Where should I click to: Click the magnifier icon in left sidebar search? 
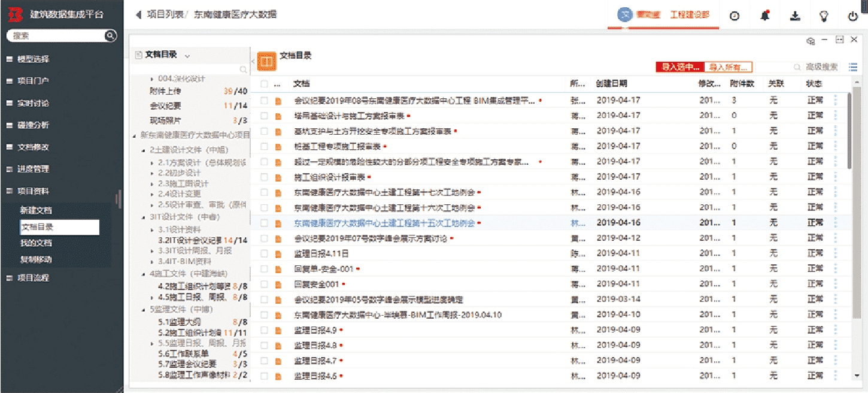click(x=110, y=36)
